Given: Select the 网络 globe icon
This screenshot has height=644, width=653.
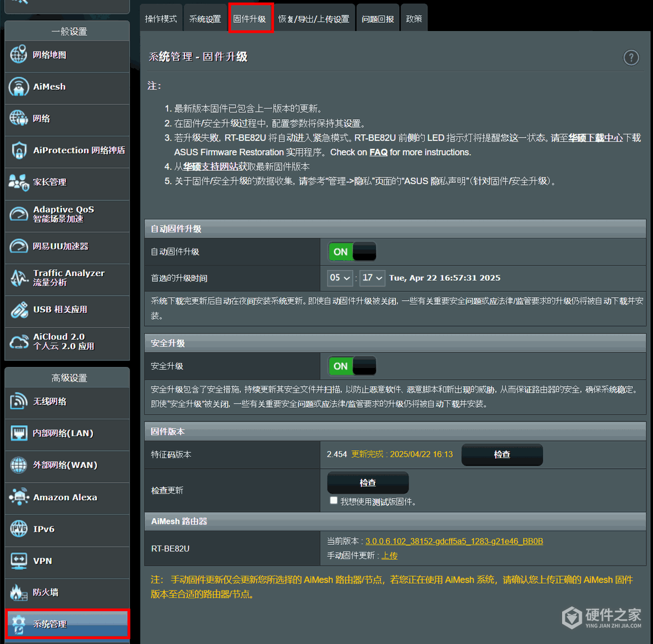Looking at the screenshot, I should coord(19,118).
